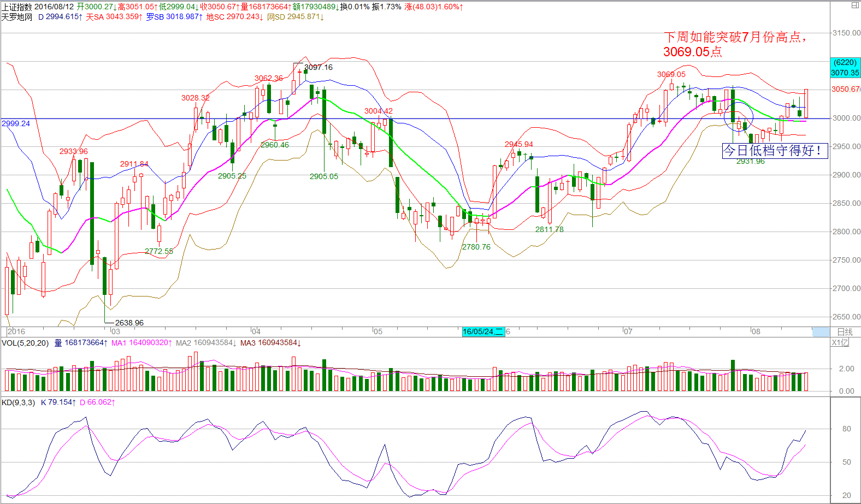Click the K 79.154 value label
This screenshot has width=861, height=504.
coord(58,402)
